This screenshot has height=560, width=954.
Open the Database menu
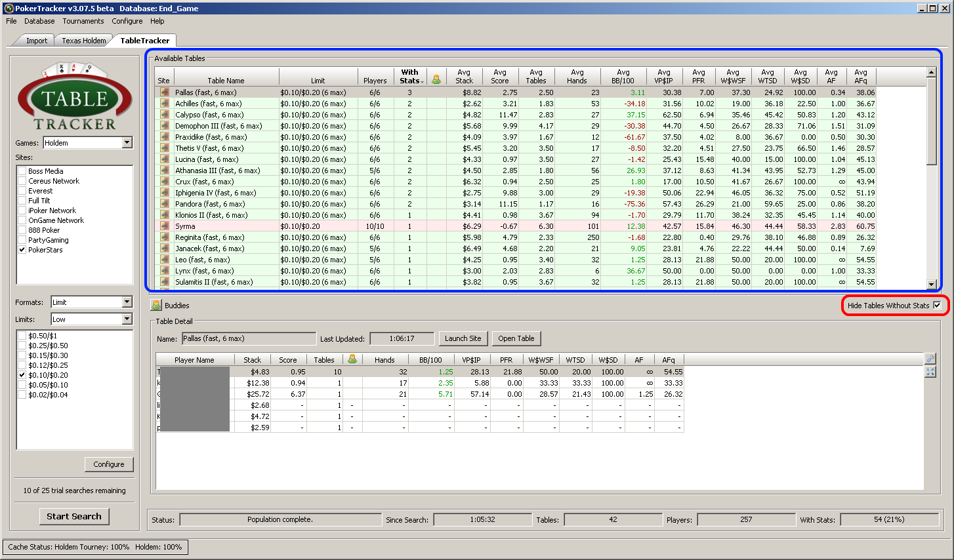coord(39,21)
